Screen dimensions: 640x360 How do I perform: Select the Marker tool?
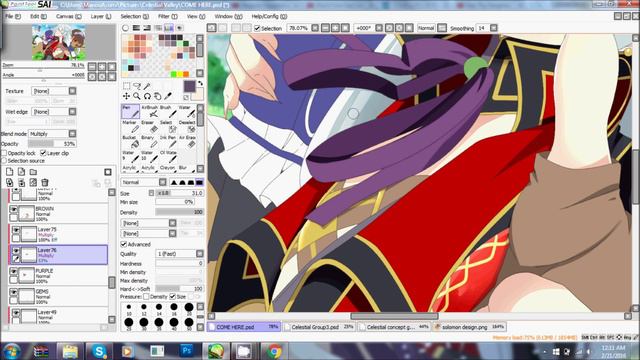(131, 127)
